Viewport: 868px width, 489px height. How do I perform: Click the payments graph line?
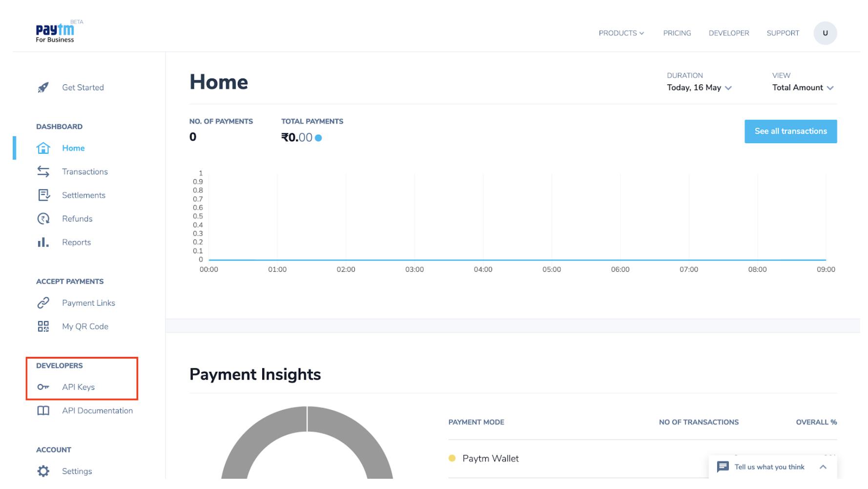tap(517, 260)
